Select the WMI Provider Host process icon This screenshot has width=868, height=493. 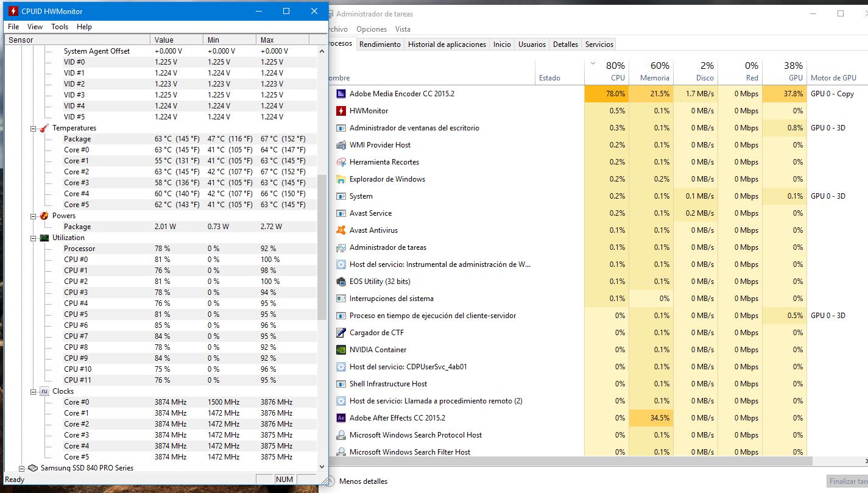[x=341, y=145]
